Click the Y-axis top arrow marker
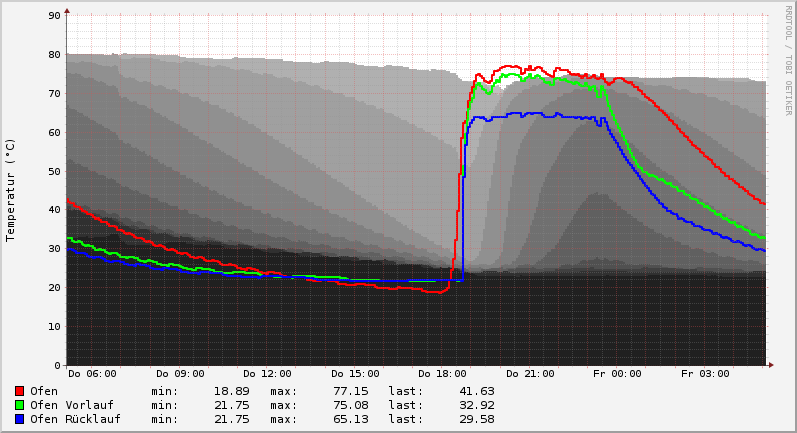 click(x=67, y=11)
